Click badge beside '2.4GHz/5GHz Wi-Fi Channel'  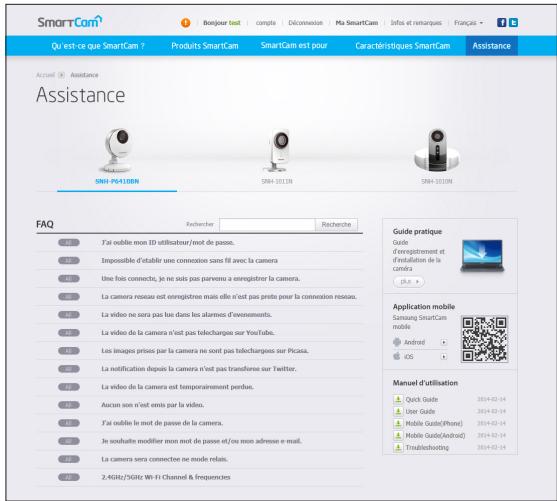coord(69,477)
